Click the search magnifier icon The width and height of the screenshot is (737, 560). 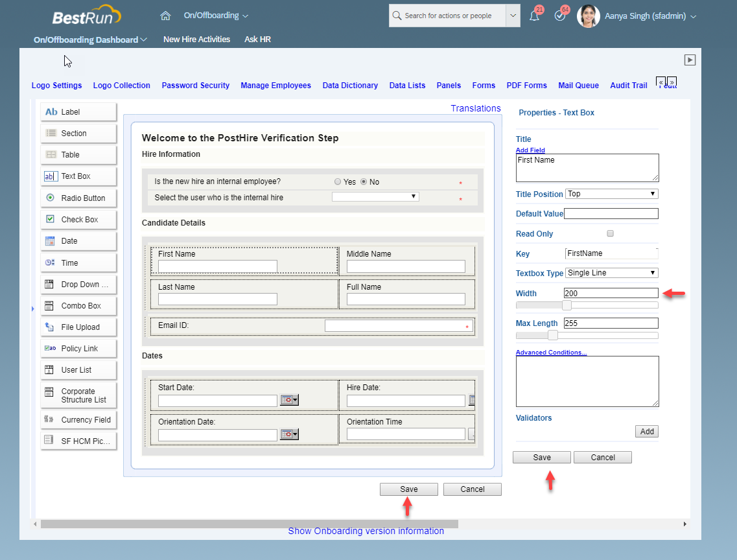[397, 16]
